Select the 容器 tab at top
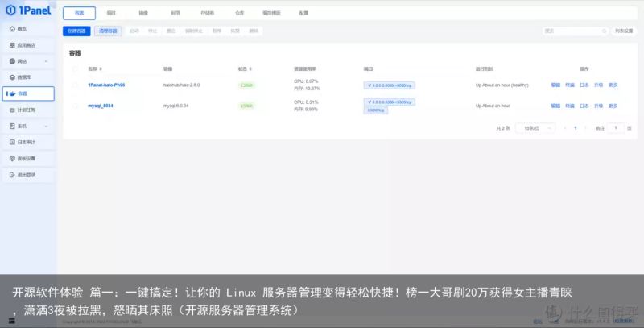The image size is (644, 328). click(79, 13)
